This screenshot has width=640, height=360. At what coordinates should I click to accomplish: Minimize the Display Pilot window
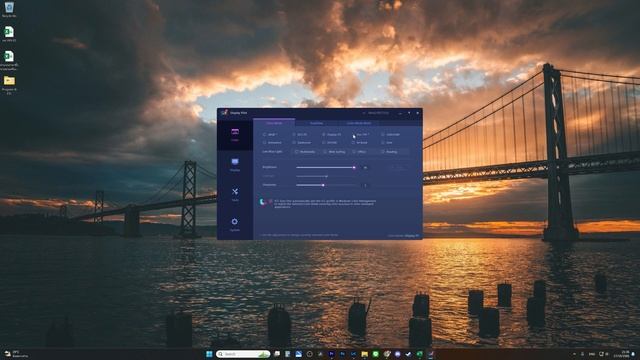tap(400, 113)
